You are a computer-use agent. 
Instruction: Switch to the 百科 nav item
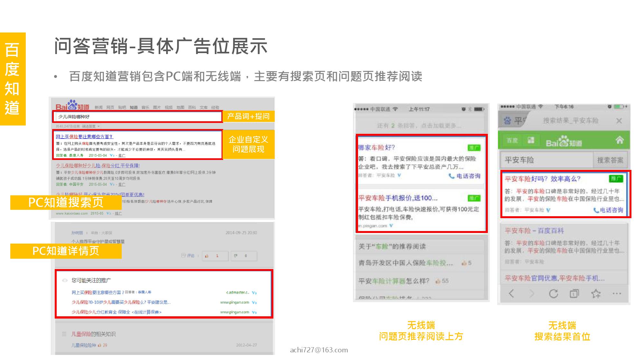192,107
